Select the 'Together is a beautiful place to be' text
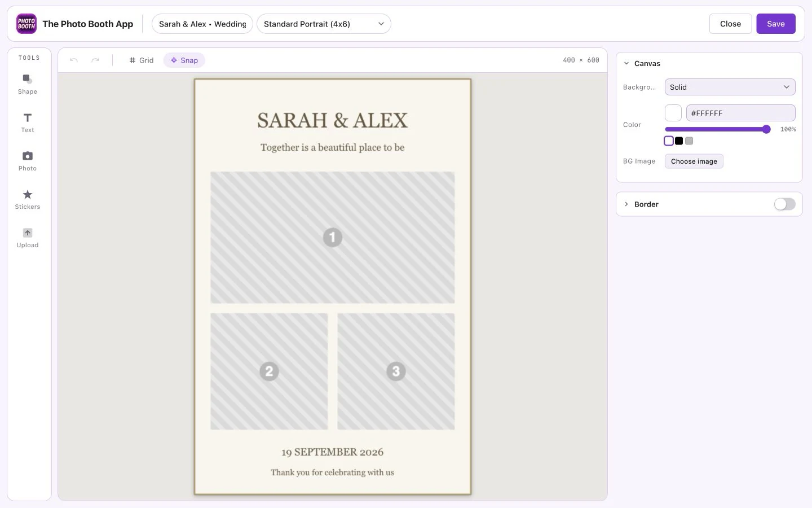 tap(333, 147)
